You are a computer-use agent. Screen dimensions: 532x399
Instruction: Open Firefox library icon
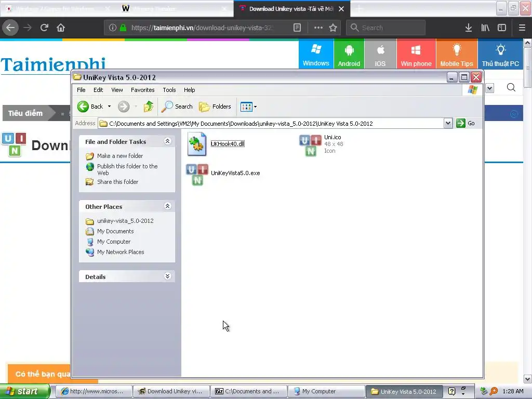coord(485,28)
